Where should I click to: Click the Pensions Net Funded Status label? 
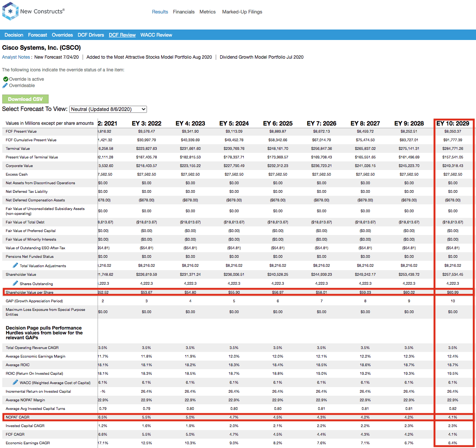point(30,257)
